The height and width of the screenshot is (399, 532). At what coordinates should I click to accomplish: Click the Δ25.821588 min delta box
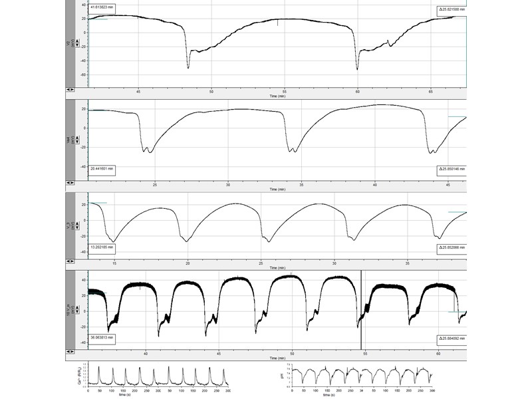[452, 10]
